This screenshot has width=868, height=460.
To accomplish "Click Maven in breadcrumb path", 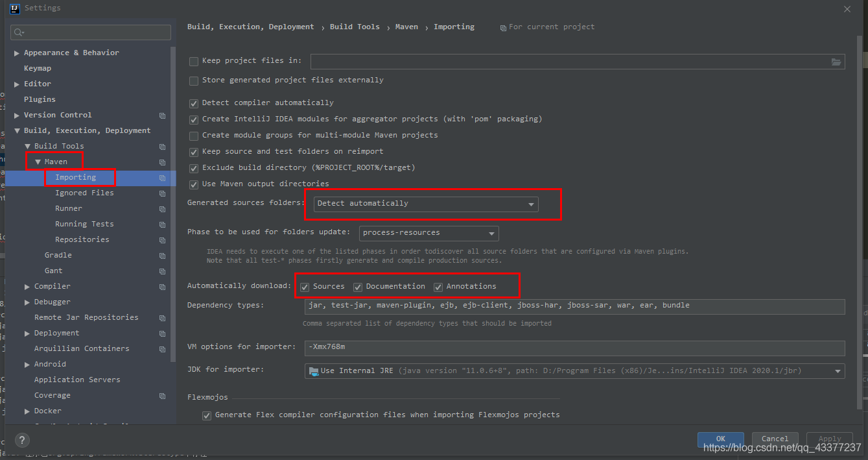I will click(x=407, y=27).
